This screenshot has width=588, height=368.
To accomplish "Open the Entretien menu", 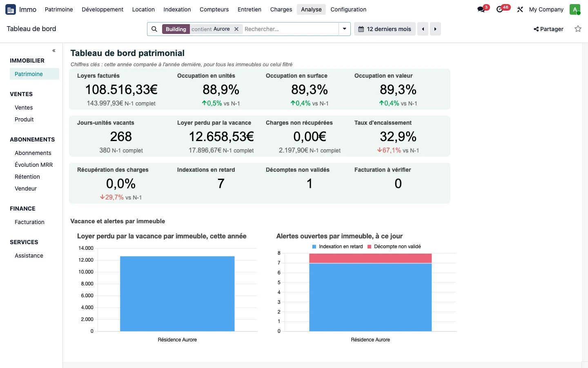I will [x=249, y=9].
